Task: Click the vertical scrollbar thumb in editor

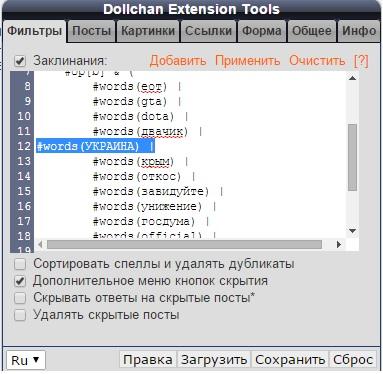Action: click(352, 157)
